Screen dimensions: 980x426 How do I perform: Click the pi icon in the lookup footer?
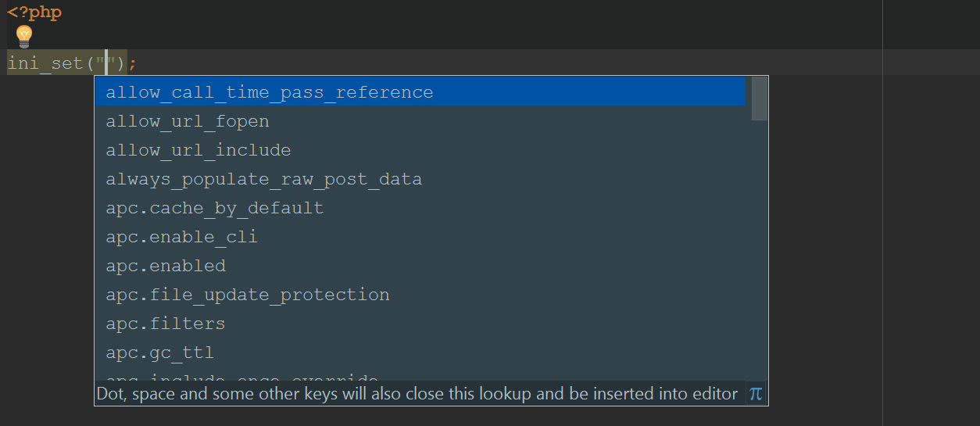[x=755, y=393]
